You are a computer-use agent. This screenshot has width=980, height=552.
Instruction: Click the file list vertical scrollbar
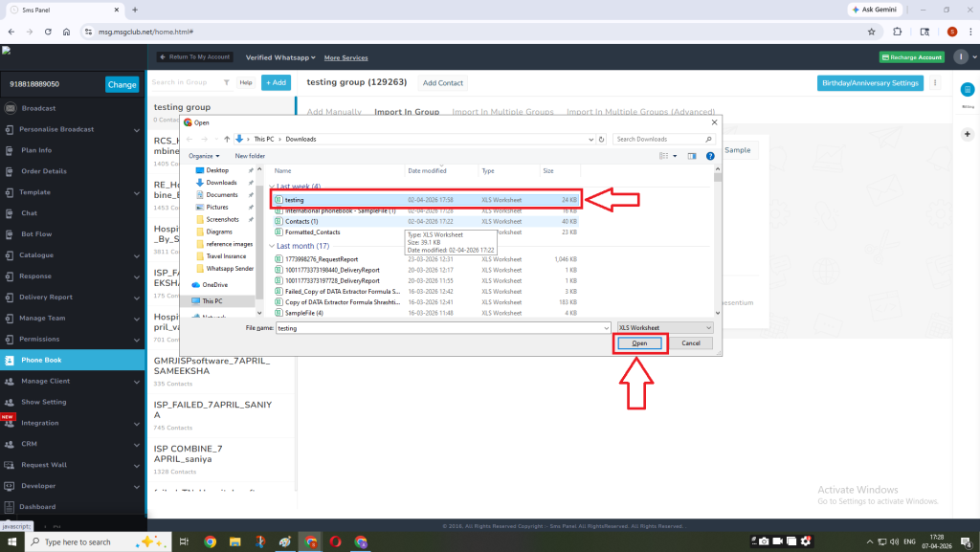tap(718, 239)
